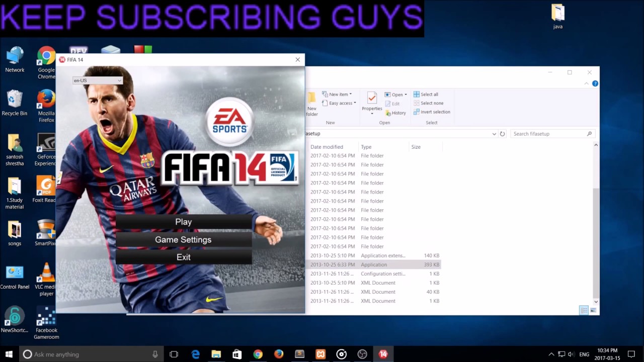Sort by Size column header
Screen dimensions: 644x362
click(425, 147)
